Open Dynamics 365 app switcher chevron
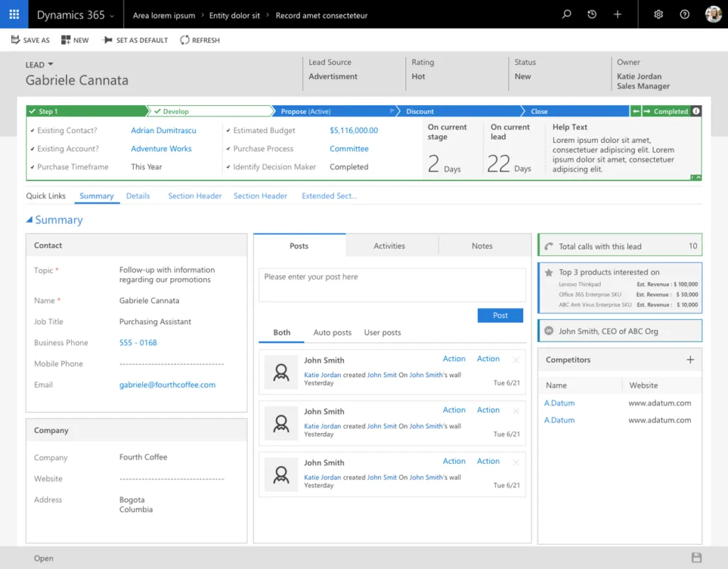Image resolution: width=728 pixels, height=569 pixels. click(x=112, y=16)
